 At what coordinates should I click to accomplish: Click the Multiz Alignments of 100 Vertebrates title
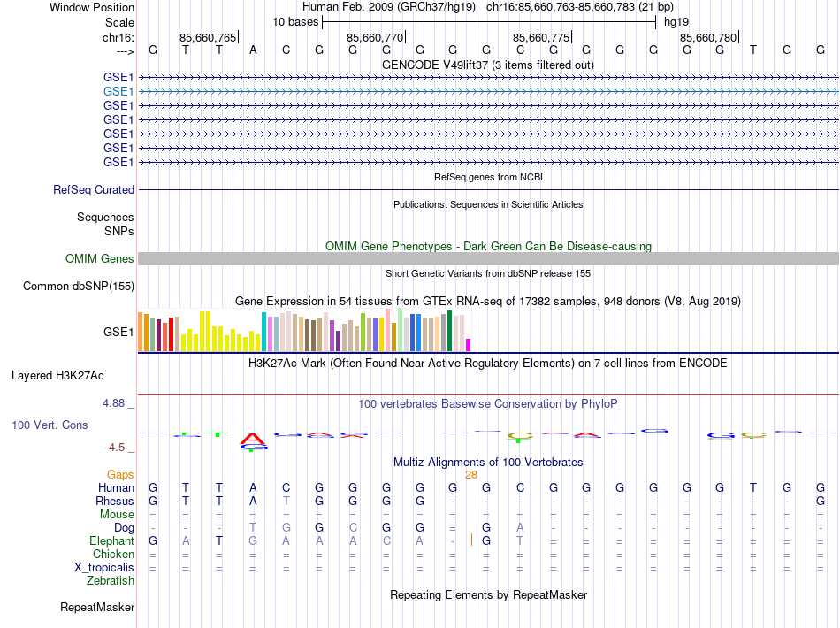pyautogui.click(x=488, y=462)
